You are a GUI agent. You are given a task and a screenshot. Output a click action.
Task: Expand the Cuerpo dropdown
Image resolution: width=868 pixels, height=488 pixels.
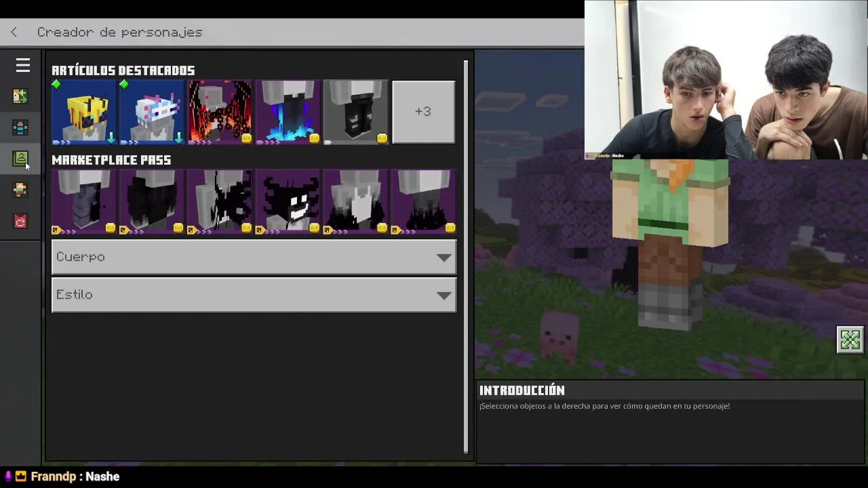click(x=254, y=257)
